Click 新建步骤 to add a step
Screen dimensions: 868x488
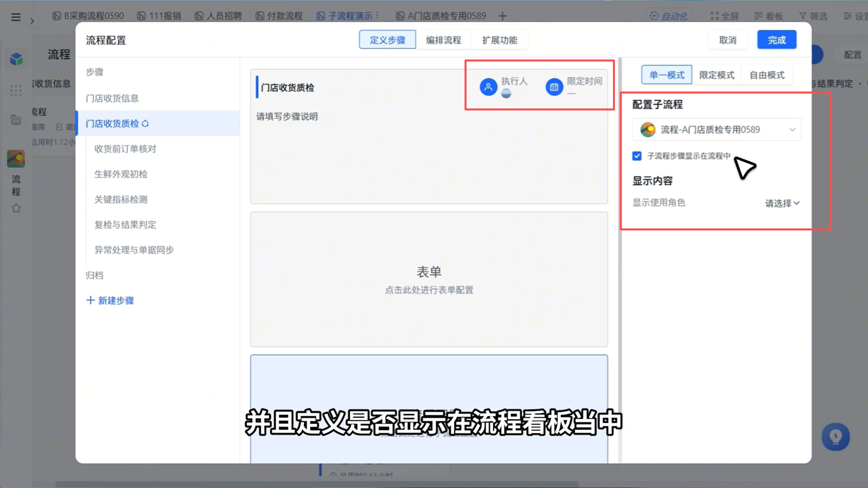110,300
